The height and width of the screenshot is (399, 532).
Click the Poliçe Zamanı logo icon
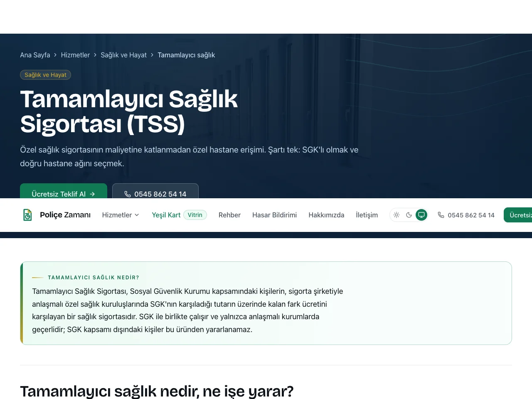(27, 215)
